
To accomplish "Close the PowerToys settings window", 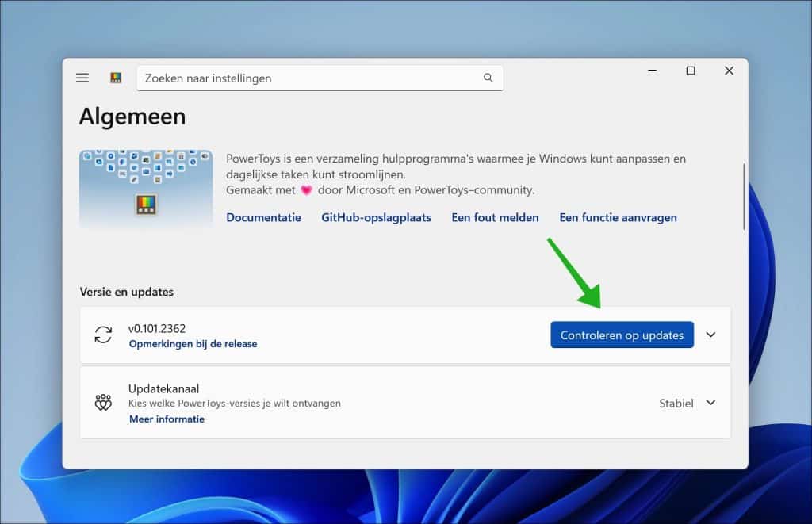I will [729, 71].
